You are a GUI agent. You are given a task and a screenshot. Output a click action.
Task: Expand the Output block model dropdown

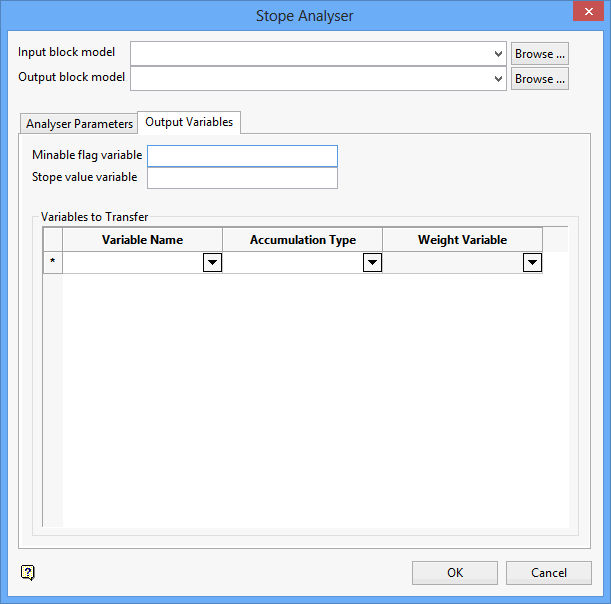(498, 79)
